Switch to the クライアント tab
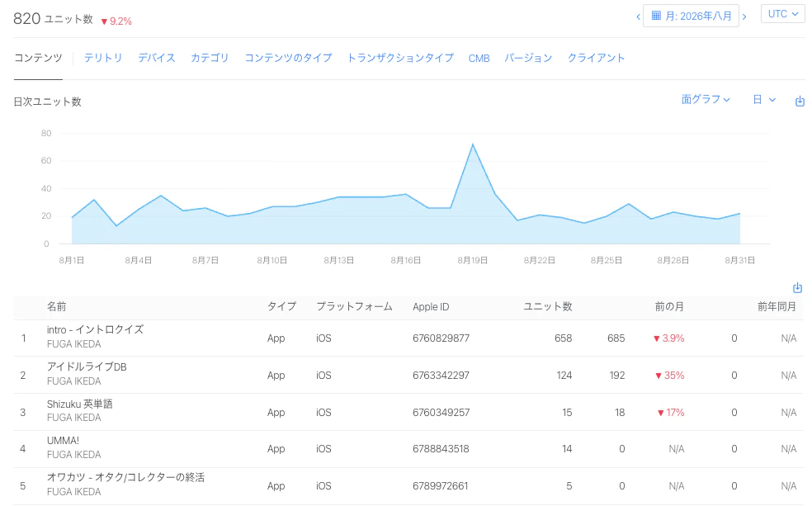 [596, 58]
